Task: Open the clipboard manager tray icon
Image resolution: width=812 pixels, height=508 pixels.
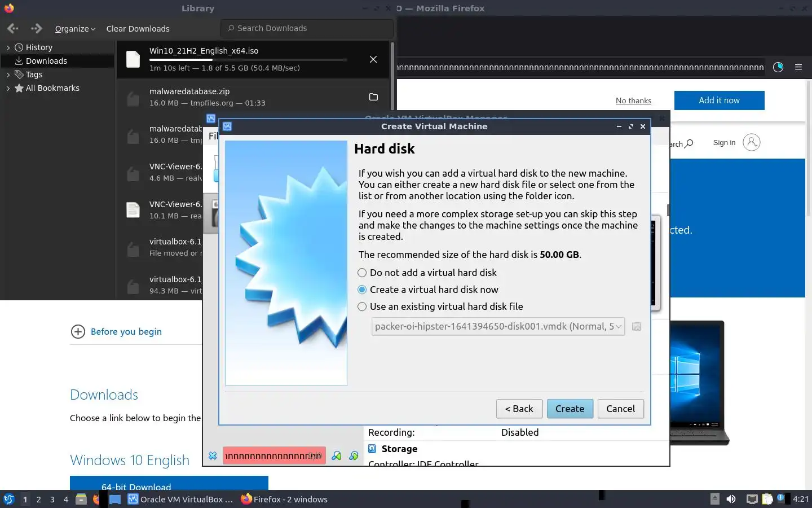Action: coord(767,499)
